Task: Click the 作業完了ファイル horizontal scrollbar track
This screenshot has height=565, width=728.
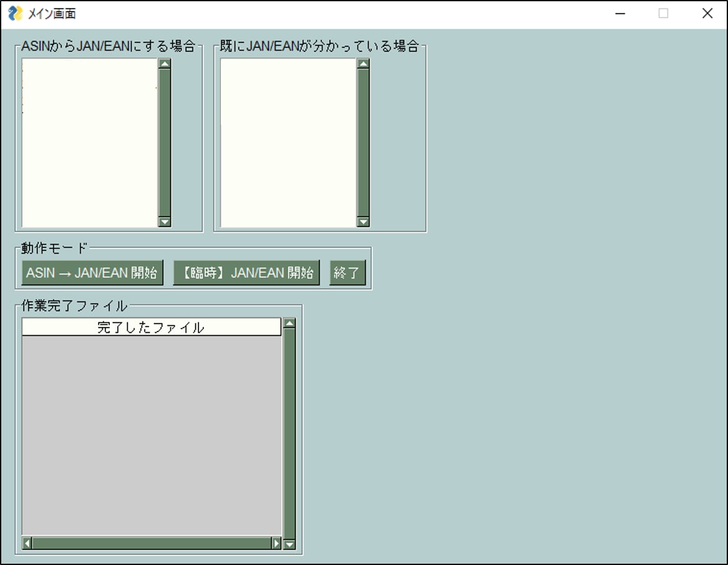Action: click(152, 543)
